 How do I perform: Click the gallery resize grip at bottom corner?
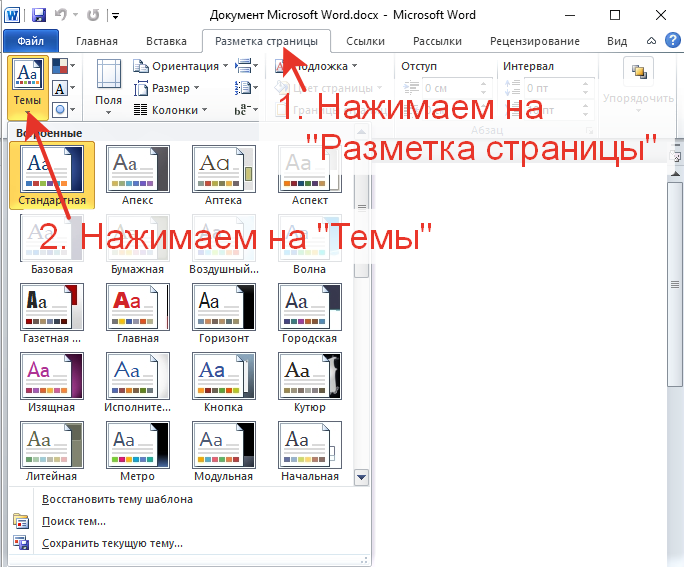pyautogui.click(x=364, y=560)
